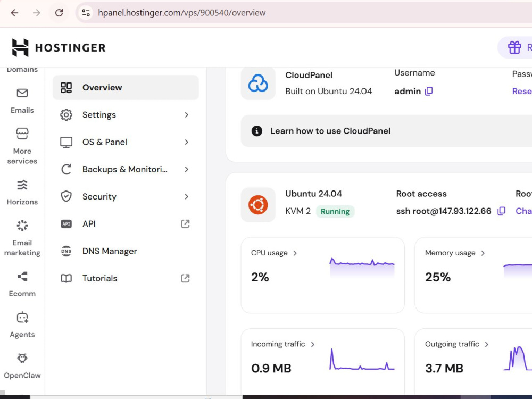Open More services in sidebar

tap(22, 147)
